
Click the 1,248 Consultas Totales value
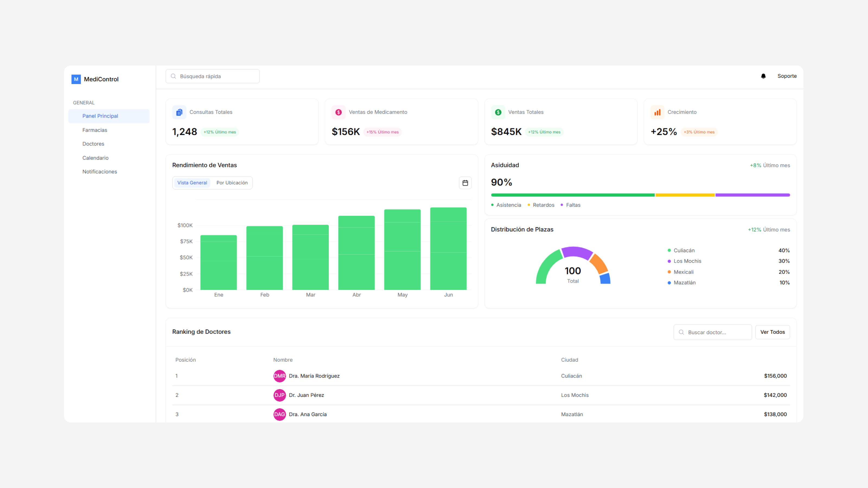click(x=184, y=132)
